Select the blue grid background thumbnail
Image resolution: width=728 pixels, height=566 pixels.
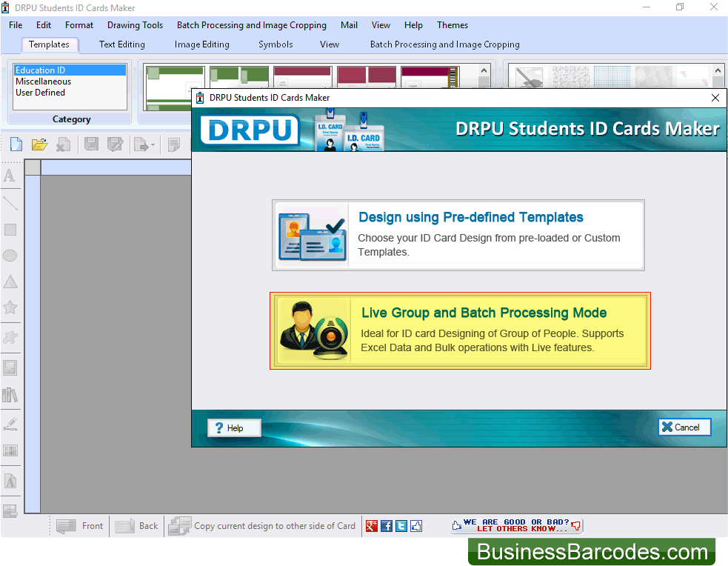click(612, 77)
